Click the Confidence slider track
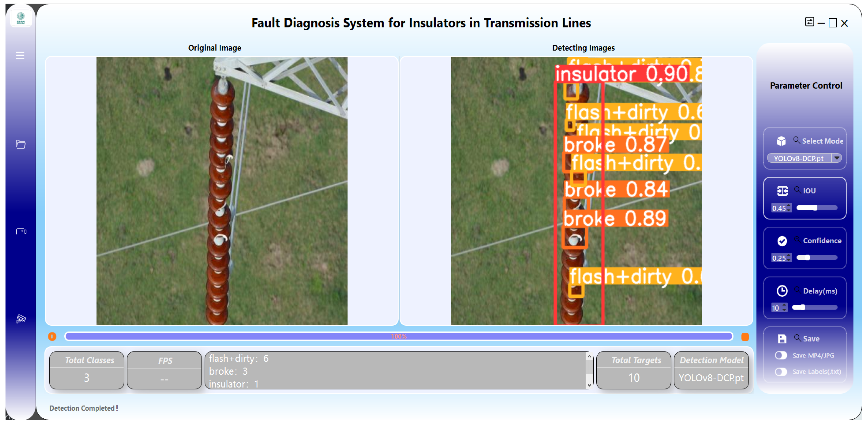The height and width of the screenshot is (426, 868). (822, 258)
